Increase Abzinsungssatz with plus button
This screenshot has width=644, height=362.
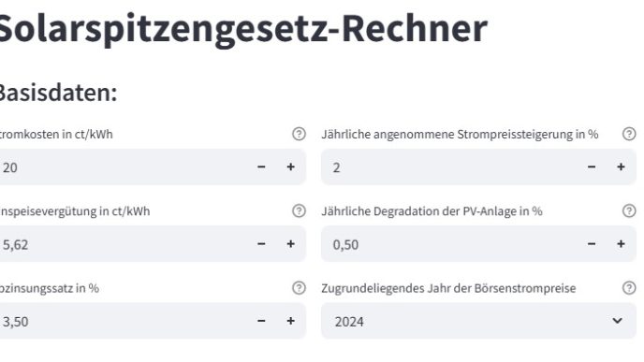(291, 321)
